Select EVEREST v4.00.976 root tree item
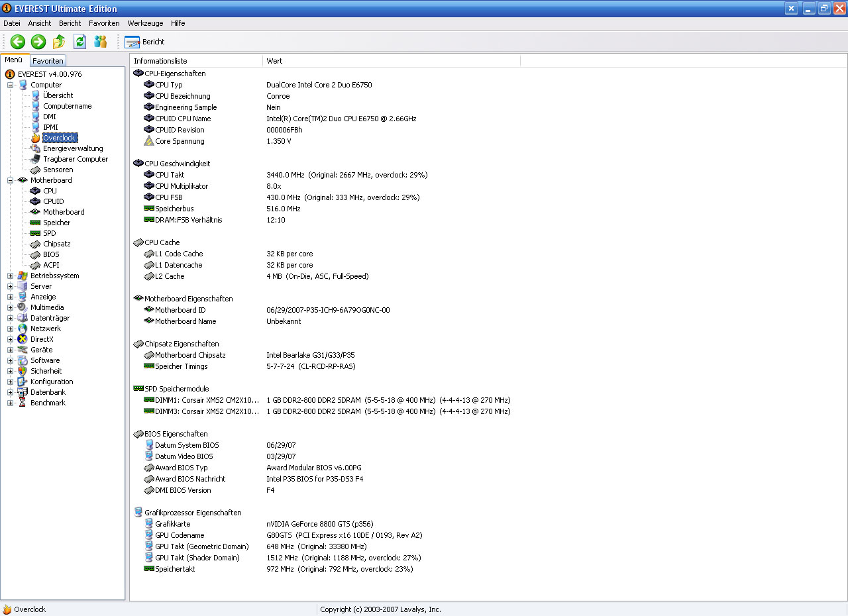Image resolution: width=848 pixels, height=616 pixels. pos(50,74)
